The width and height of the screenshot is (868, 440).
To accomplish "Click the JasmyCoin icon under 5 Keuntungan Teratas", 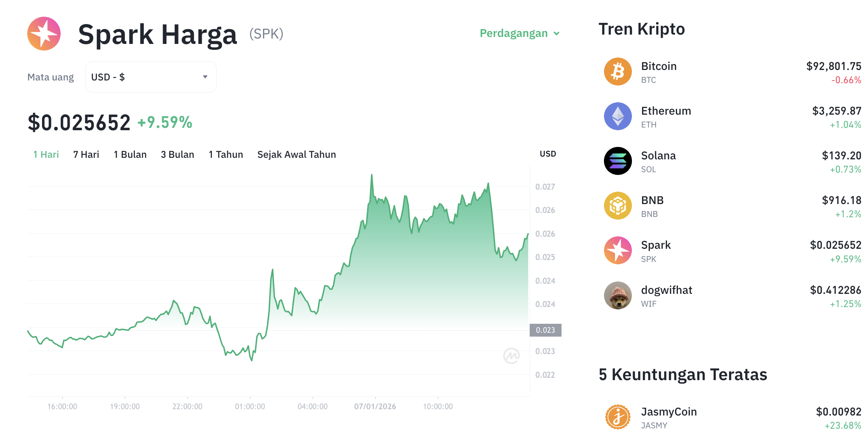I will 617,417.
